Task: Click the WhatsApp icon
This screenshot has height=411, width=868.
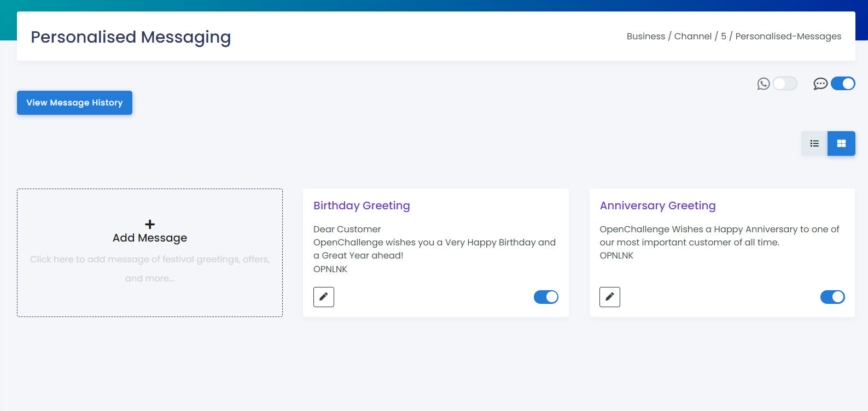Action: pyautogui.click(x=764, y=84)
